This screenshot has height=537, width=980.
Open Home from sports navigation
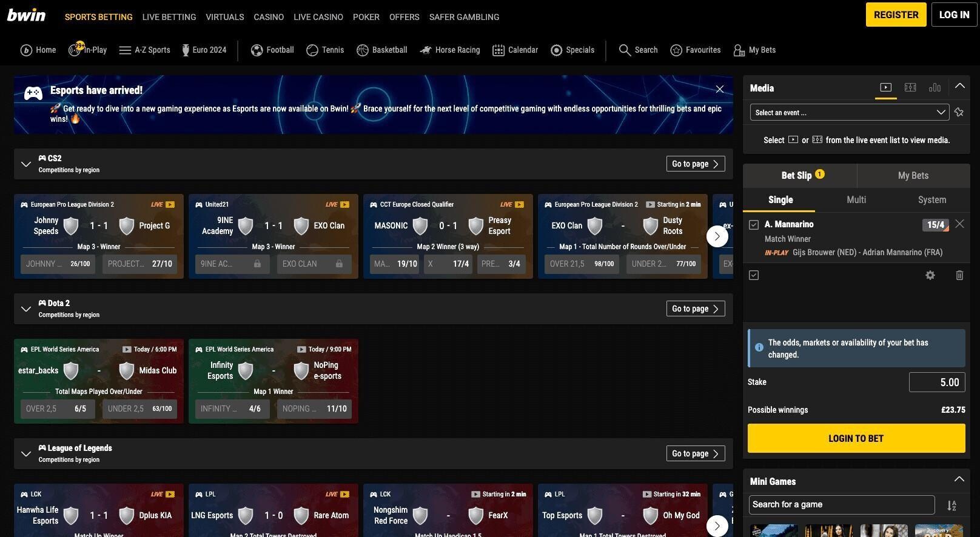38,50
